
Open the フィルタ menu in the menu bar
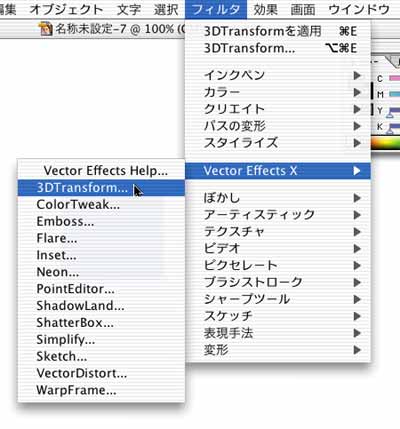pyautogui.click(x=216, y=9)
